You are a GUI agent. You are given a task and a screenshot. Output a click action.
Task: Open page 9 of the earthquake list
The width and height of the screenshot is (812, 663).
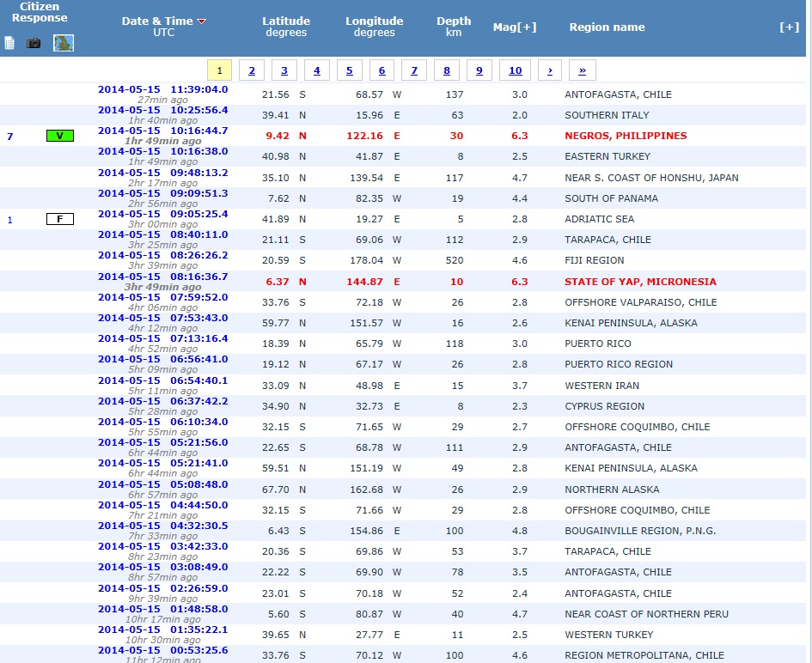[x=479, y=70]
